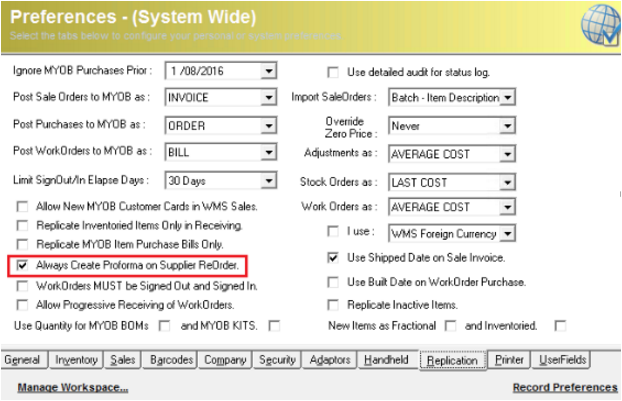Open the Company tab
622x401 pixels.
click(225, 360)
